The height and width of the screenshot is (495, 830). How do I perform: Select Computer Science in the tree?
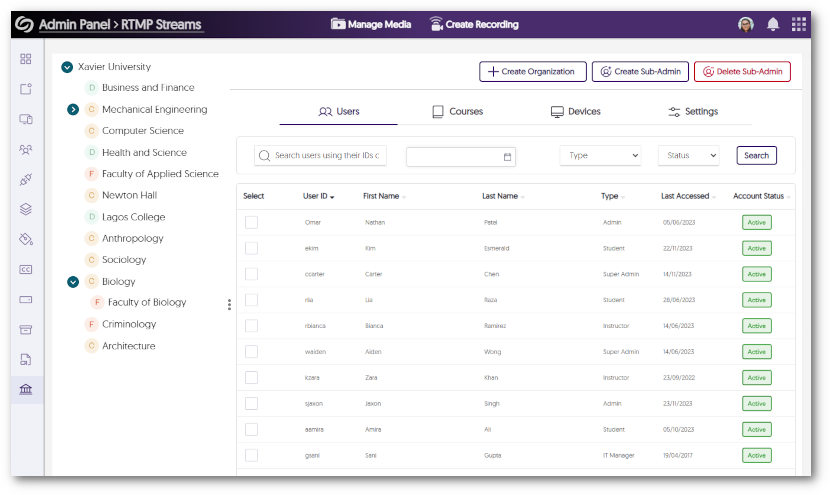pos(143,131)
